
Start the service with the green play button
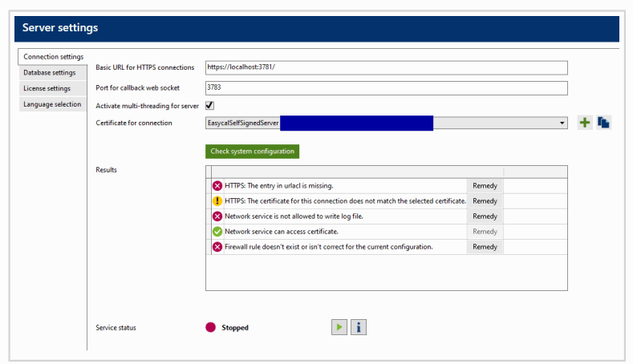point(339,327)
